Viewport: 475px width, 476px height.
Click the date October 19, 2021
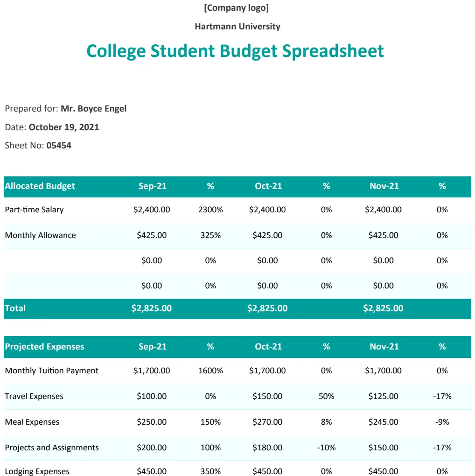coord(64,127)
